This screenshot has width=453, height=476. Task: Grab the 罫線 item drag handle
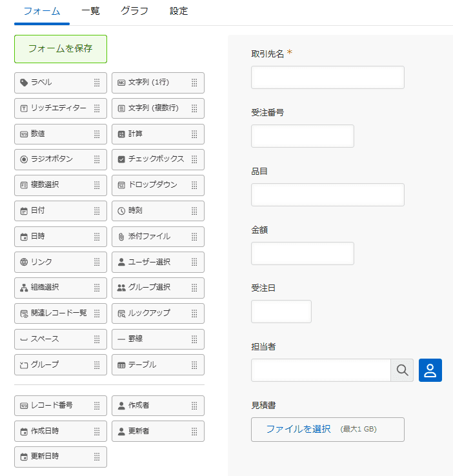coord(194,339)
